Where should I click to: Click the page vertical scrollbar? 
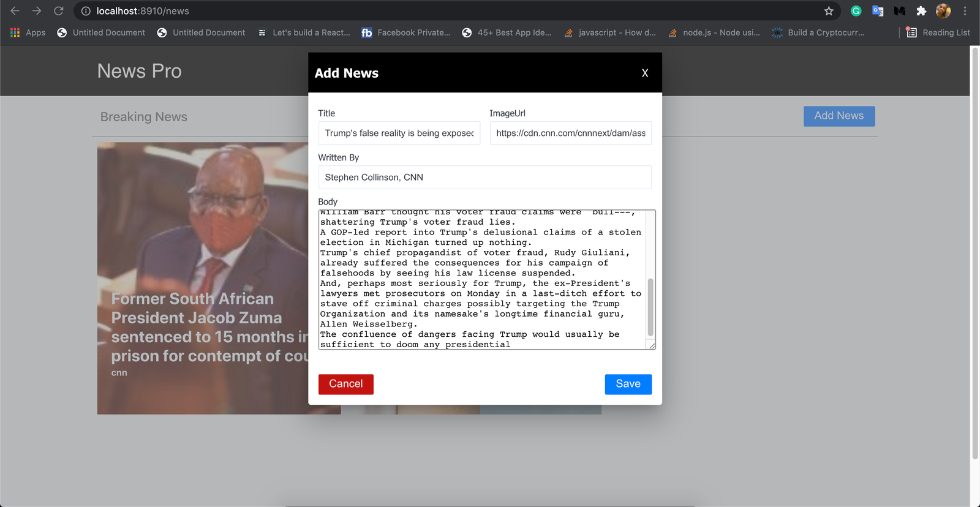[x=975, y=254]
